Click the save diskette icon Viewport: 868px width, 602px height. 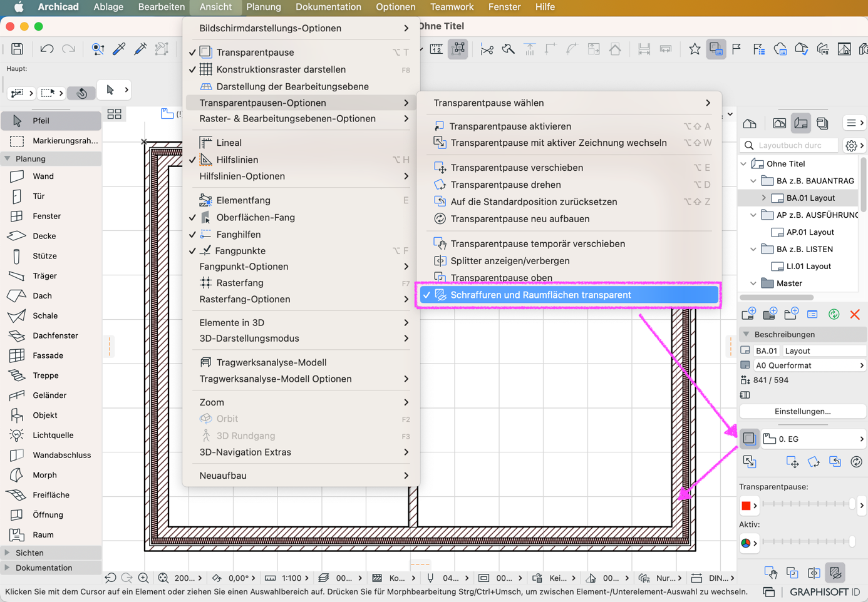pos(18,49)
